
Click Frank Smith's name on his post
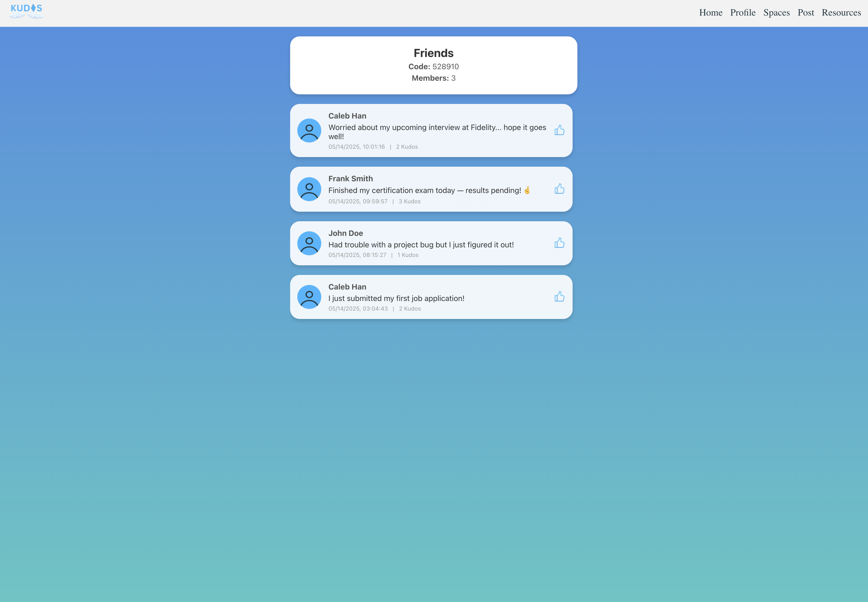(x=350, y=179)
